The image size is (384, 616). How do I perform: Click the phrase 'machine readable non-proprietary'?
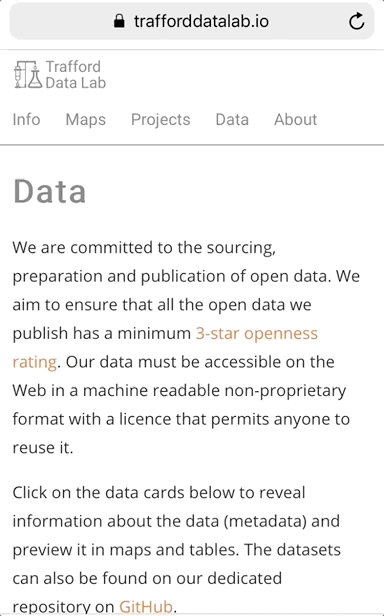215,391
